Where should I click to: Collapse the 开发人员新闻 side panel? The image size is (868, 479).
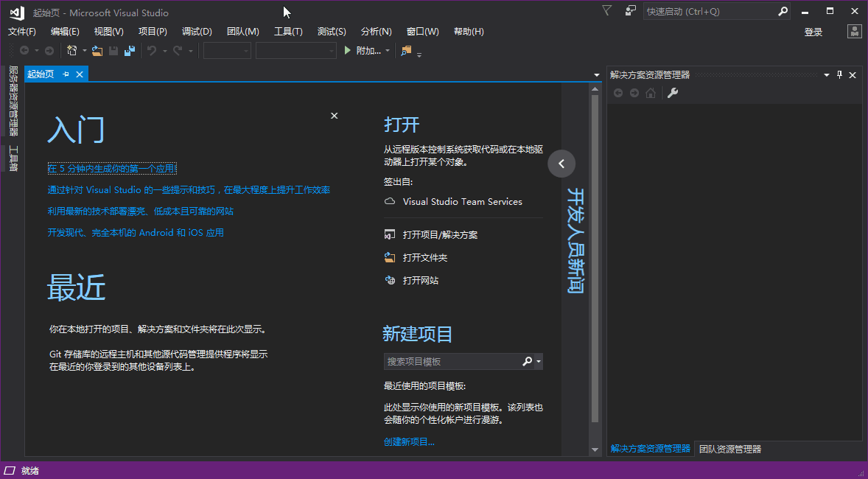coord(561,164)
